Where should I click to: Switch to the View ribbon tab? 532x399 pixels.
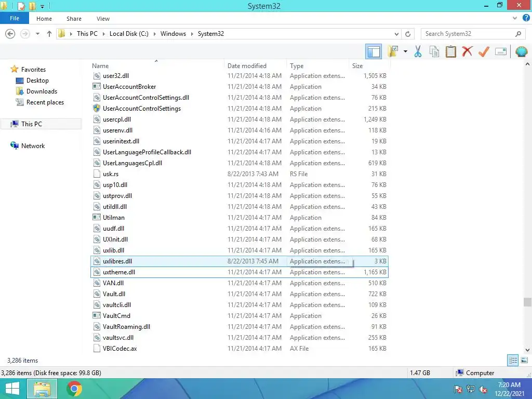click(x=103, y=19)
